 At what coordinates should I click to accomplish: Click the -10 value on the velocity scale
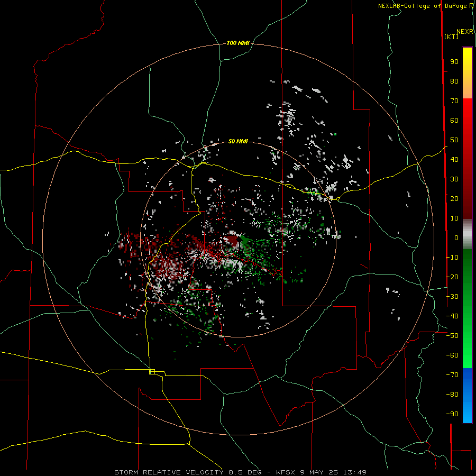452,258
